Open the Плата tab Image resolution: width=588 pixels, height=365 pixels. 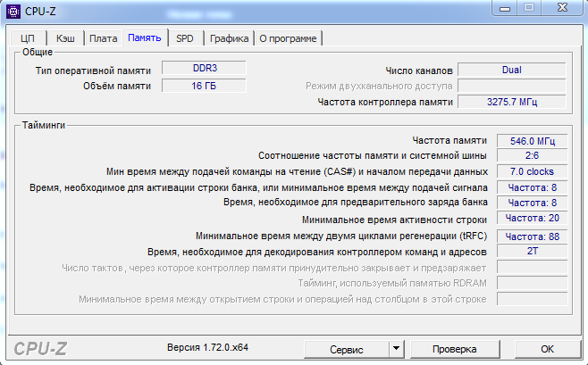(x=103, y=38)
